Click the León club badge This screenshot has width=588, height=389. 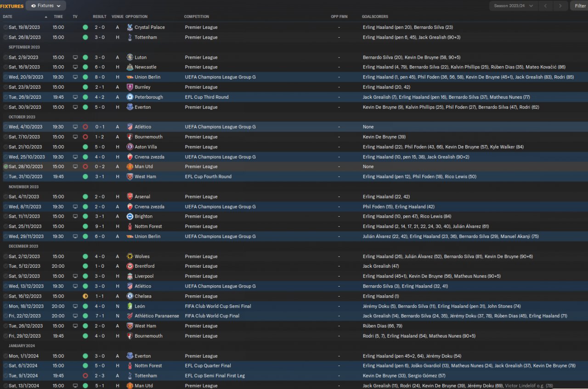click(130, 306)
